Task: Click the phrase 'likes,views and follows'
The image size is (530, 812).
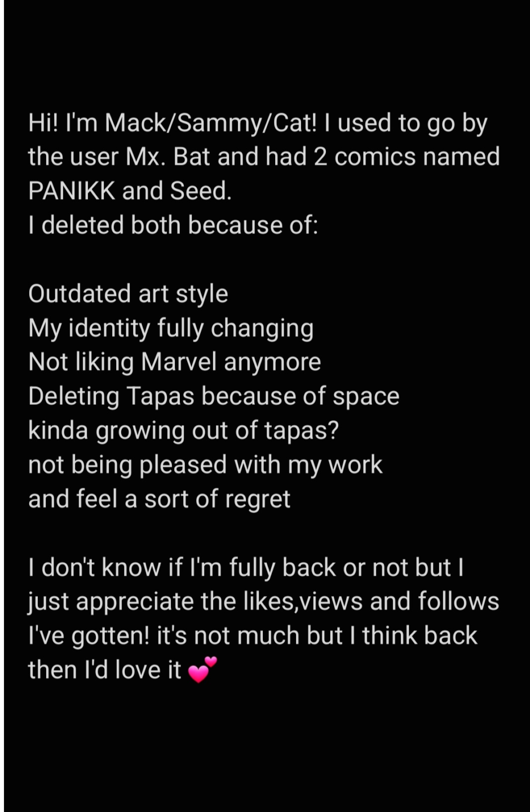Action: tap(372, 601)
